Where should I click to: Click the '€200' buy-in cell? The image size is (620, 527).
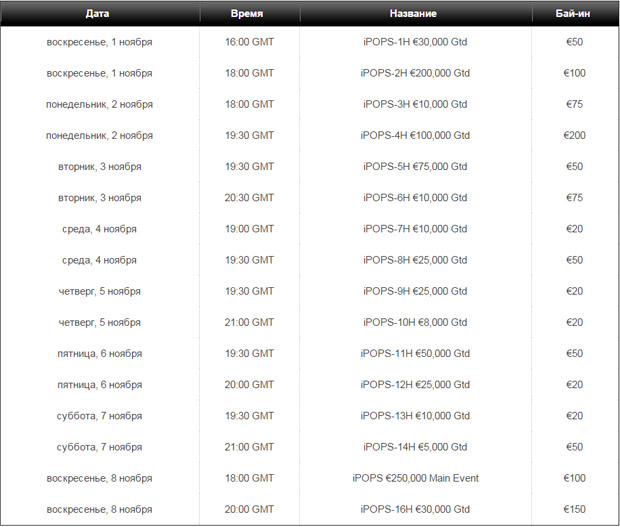tap(575, 136)
